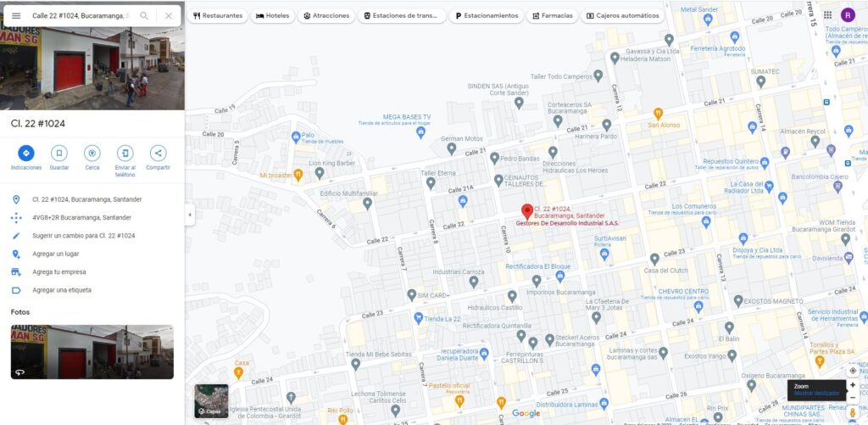Click the search magnifier icon
This screenshot has width=868, height=425.
[144, 16]
